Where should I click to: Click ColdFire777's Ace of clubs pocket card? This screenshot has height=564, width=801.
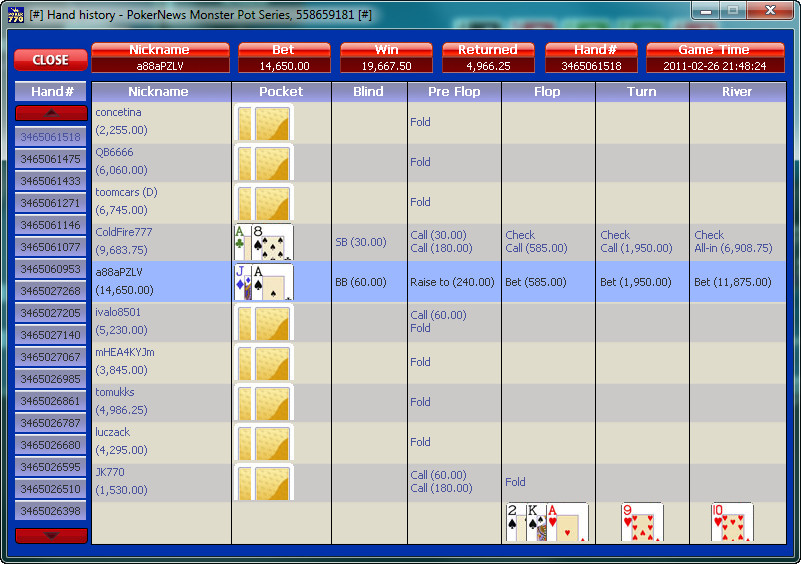242,242
